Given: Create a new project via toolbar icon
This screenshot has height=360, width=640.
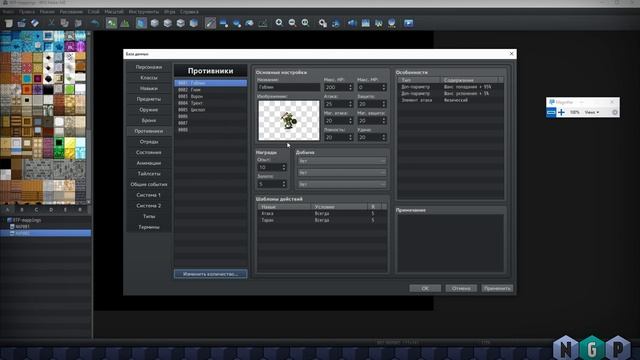Looking at the screenshot, I should (x=9, y=23).
